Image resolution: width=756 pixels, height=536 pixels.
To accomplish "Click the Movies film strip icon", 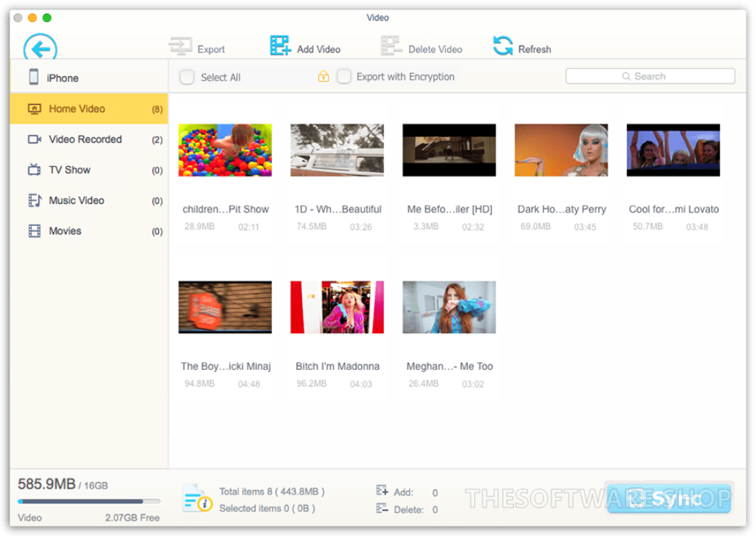I will coord(34,231).
